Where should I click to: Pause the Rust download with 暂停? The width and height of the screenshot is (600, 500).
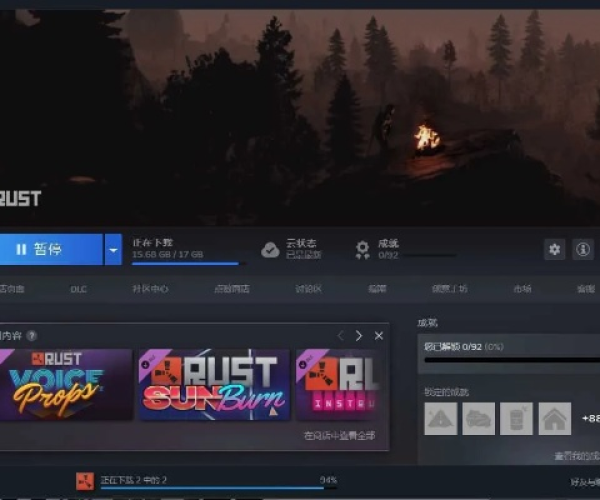(x=51, y=249)
